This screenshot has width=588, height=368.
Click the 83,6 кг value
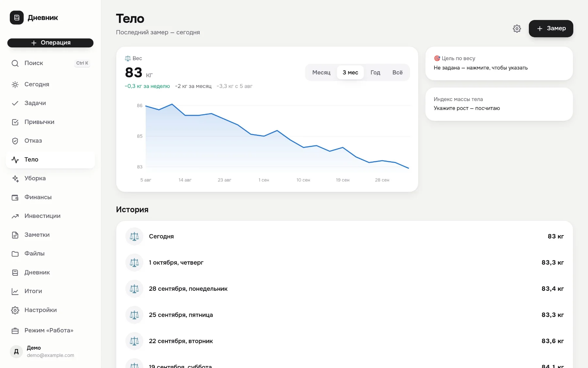click(x=552, y=341)
